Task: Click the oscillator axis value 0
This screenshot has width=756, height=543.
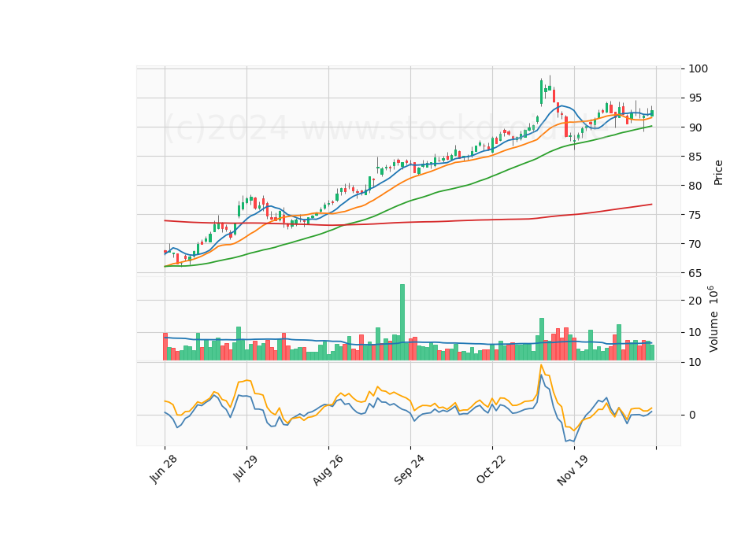Action: tap(692, 415)
